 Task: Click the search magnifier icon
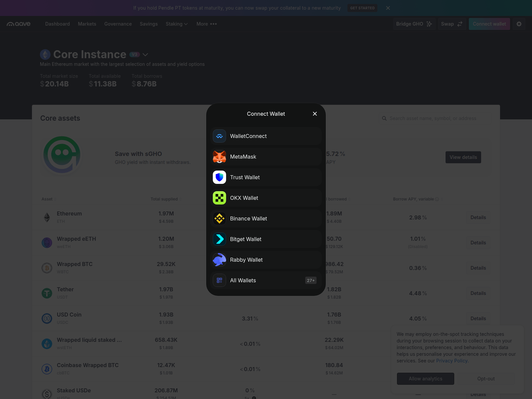click(x=384, y=118)
